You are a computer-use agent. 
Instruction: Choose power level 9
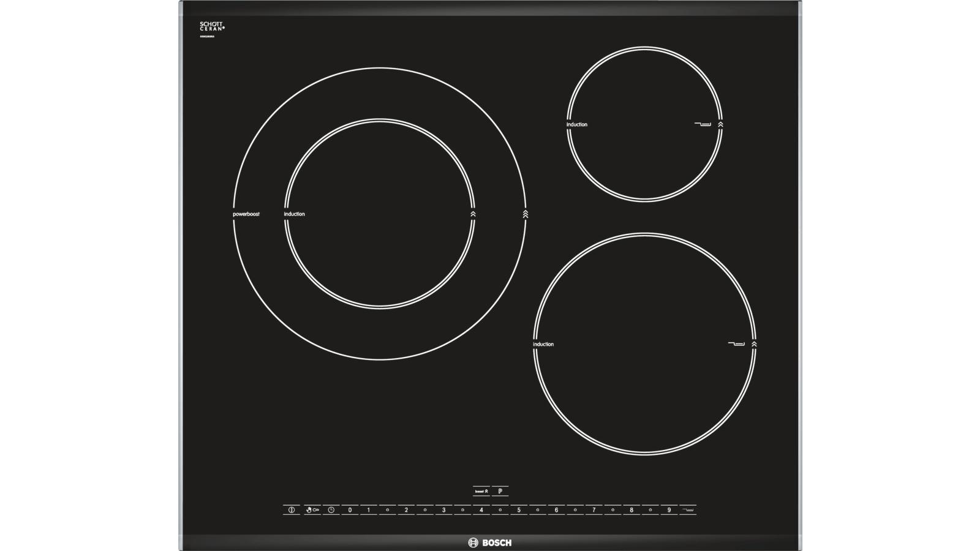669,509
